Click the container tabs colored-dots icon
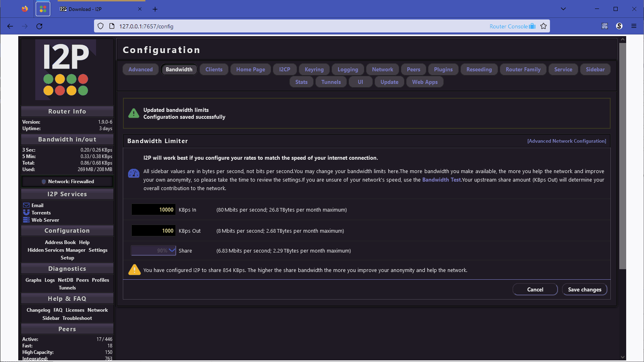The width and height of the screenshot is (644, 362). [x=43, y=9]
